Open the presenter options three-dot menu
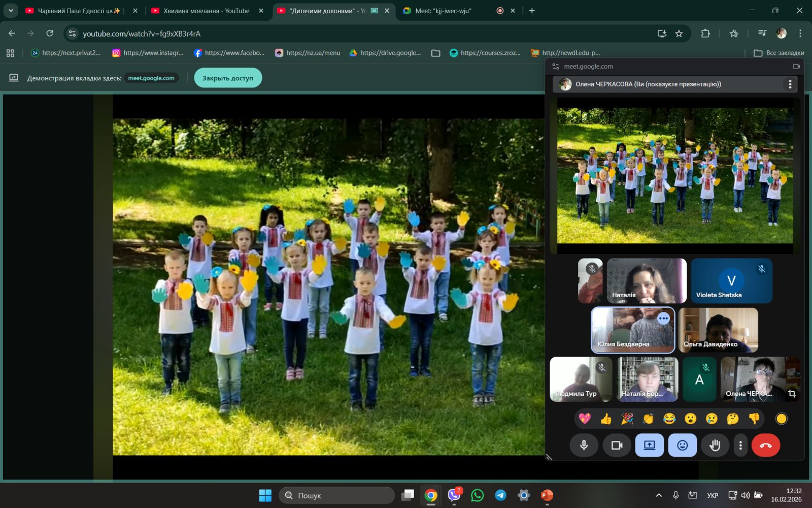Viewport: 812px width, 508px height. tap(790, 84)
